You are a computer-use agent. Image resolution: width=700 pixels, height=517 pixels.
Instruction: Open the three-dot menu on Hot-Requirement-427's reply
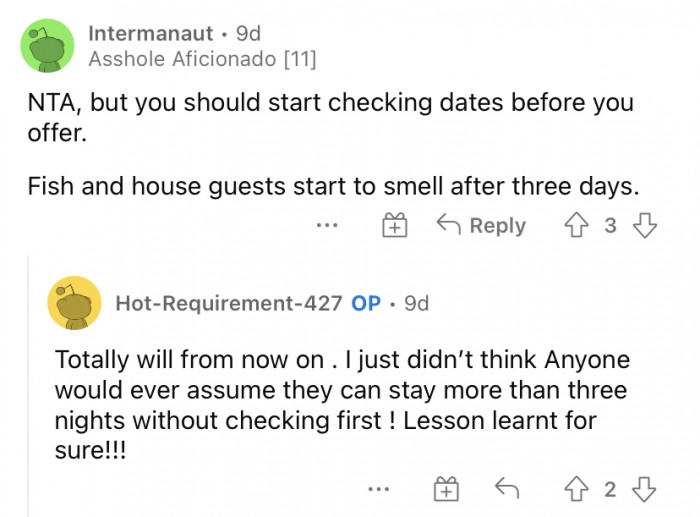click(x=377, y=489)
